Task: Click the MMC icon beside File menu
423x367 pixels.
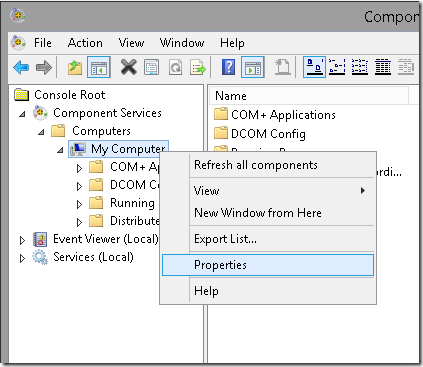Action: pyautogui.click(x=18, y=43)
